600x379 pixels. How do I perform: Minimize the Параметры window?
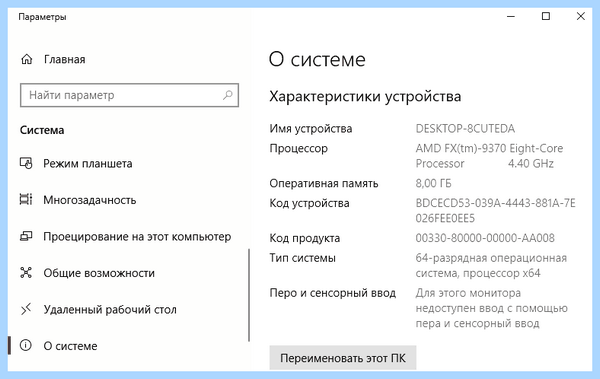click(x=511, y=16)
